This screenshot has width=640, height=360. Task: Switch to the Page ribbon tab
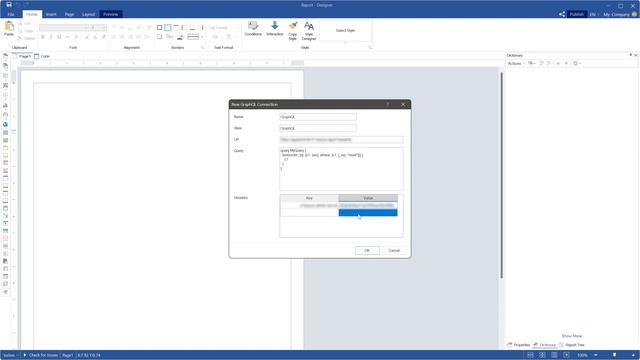[x=69, y=14]
